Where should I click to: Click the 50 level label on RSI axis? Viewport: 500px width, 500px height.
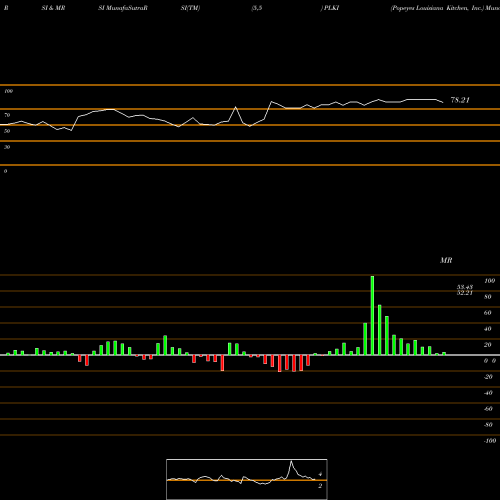pyautogui.click(x=7, y=131)
